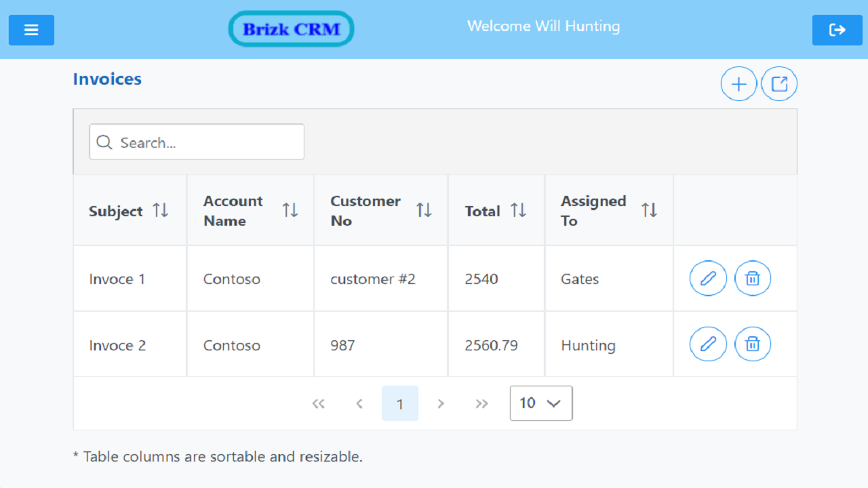The image size is (868, 488).
Task: Toggle sorting on the Total column
Action: [x=519, y=210]
